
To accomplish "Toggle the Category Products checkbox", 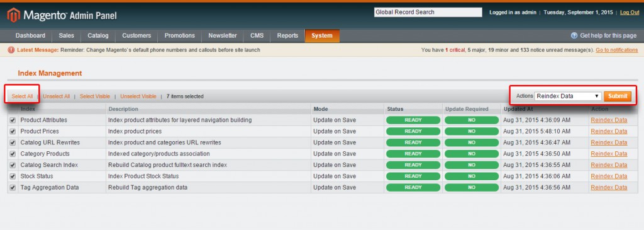I will pyautogui.click(x=13, y=154).
